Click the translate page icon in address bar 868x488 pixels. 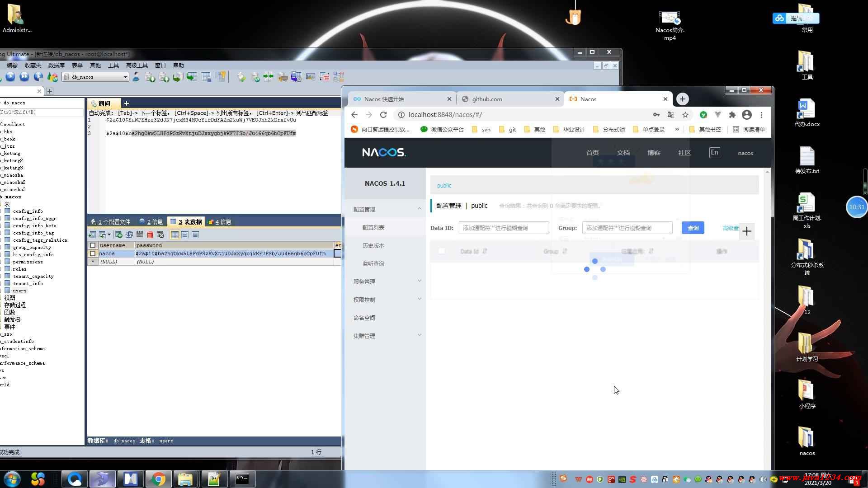[x=671, y=115]
